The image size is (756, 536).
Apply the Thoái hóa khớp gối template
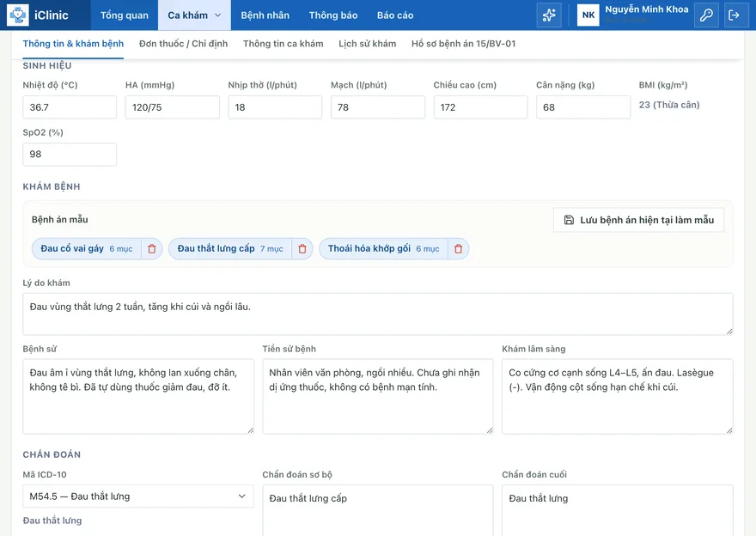(x=383, y=249)
